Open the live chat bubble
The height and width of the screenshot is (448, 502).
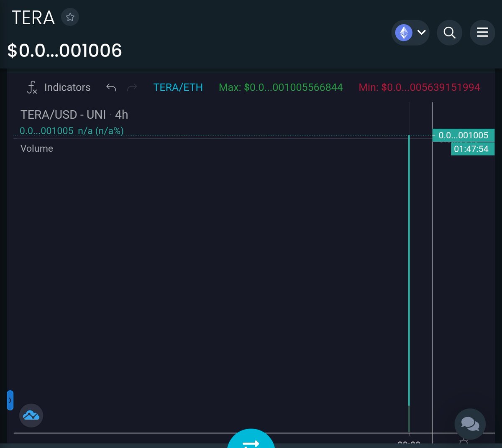click(x=470, y=424)
